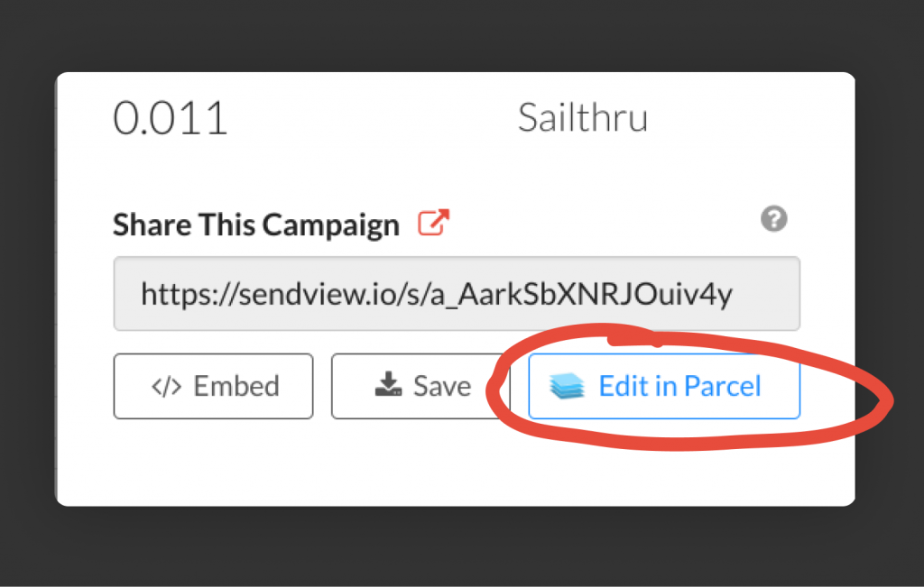
Task: Click the Share This Campaign heading
Action: tap(255, 225)
